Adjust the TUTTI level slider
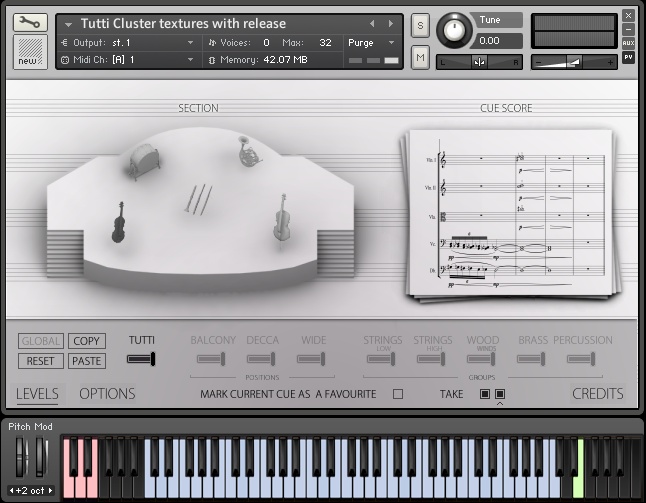This screenshot has height=503, width=646. click(141, 359)
